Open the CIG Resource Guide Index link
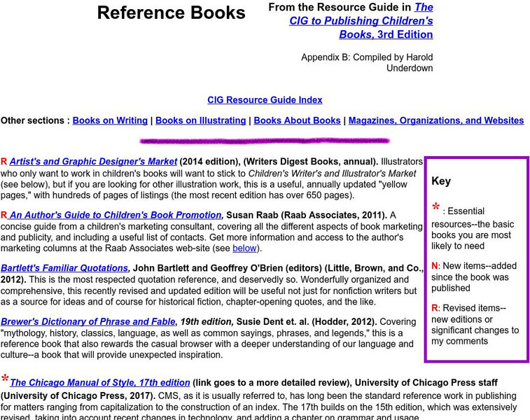This screenshot has width=530, height=420. pyautogui.click(x=265, y=100)
